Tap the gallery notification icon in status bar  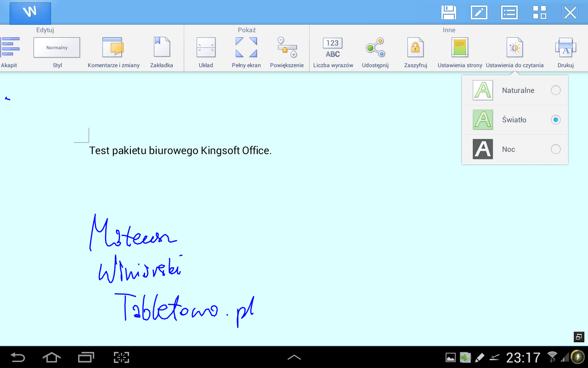(451, 357)
